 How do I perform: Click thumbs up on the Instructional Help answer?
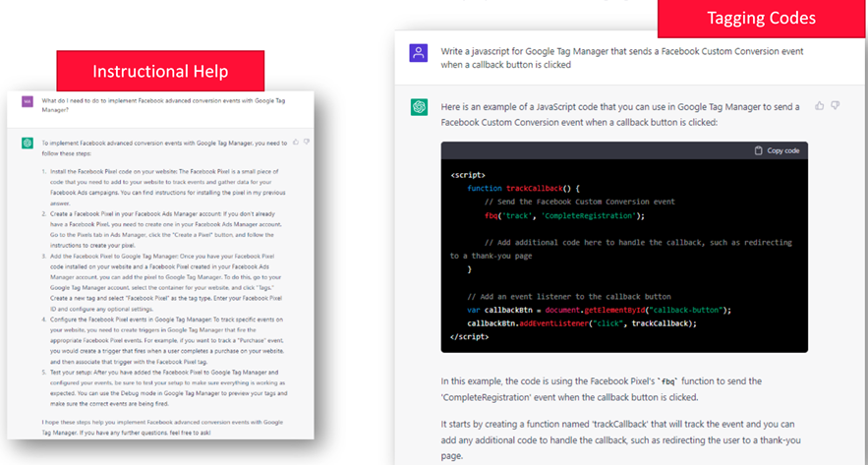[x=296, y=143]
